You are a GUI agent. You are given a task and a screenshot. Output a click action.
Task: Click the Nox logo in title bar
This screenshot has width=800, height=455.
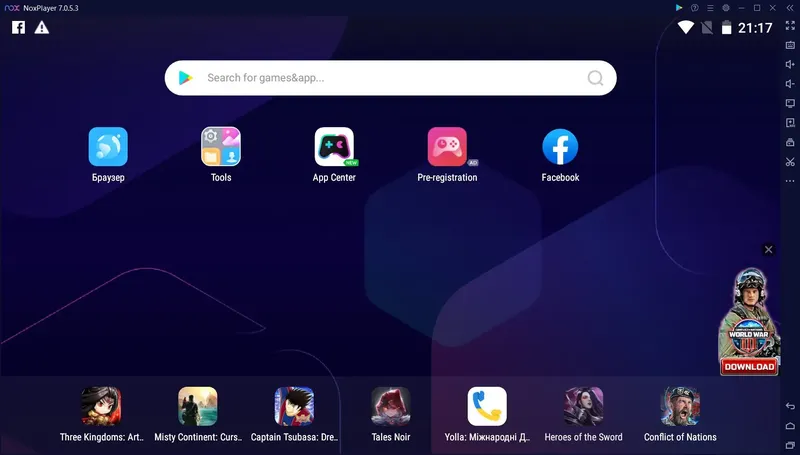12,8
